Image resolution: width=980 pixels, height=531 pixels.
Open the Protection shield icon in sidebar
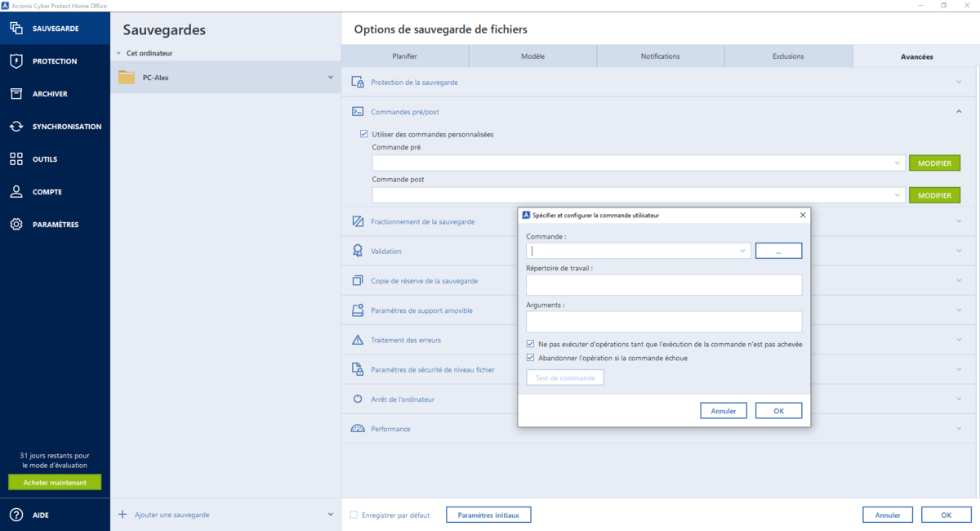click(x=16, y=61)
